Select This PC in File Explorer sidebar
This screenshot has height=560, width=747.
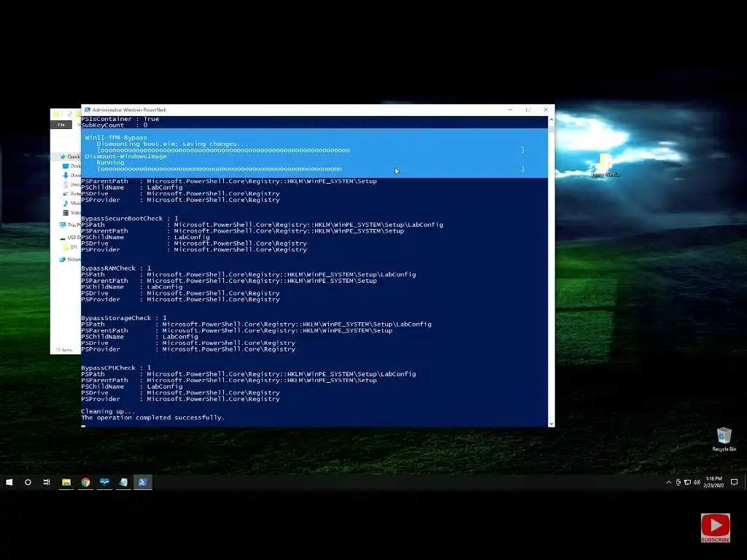tap(70, 225)
